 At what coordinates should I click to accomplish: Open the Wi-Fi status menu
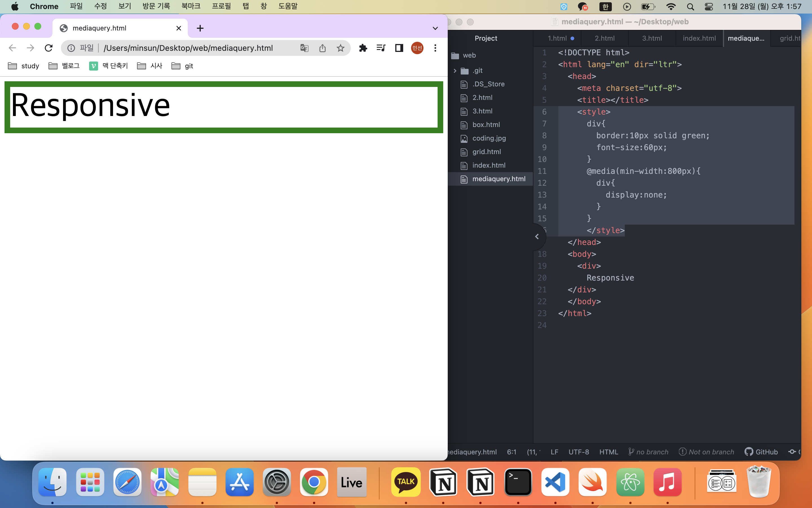(x=671, y=7)
